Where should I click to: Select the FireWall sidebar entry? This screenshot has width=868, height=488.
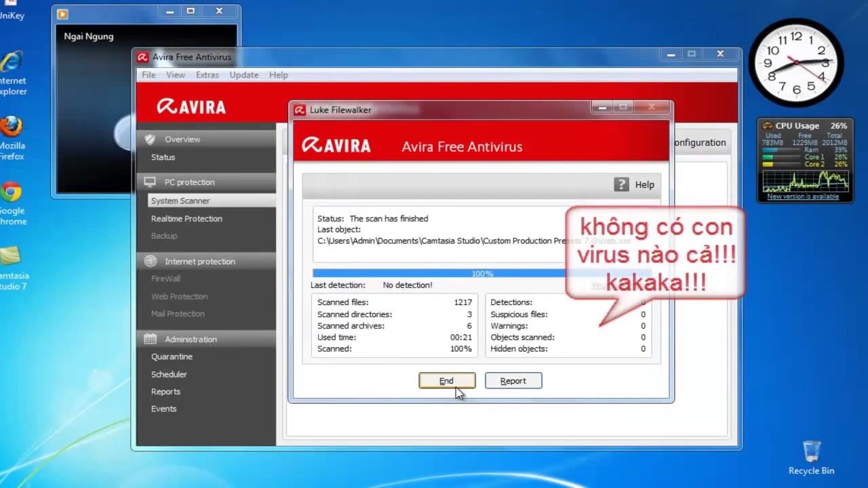click(x=165, y=279)
